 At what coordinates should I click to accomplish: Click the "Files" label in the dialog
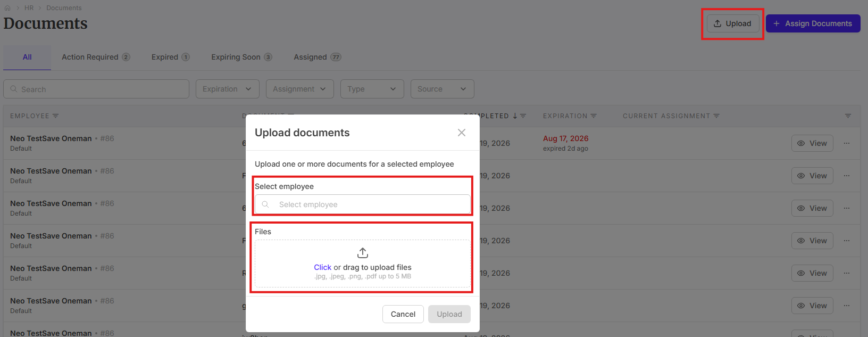(x=263, y=232)
